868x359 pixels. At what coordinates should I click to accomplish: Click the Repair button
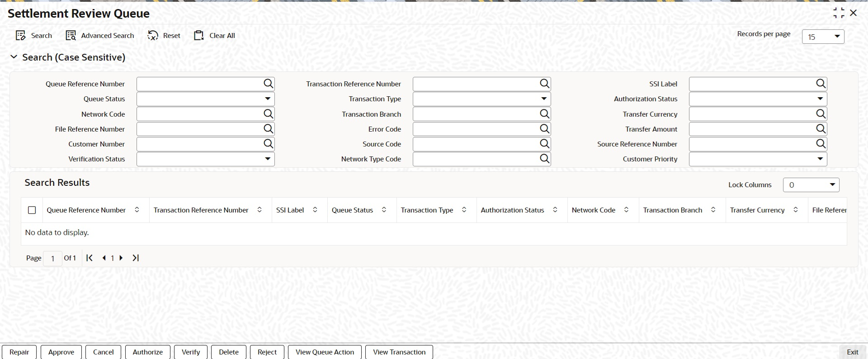pos(19,352)
